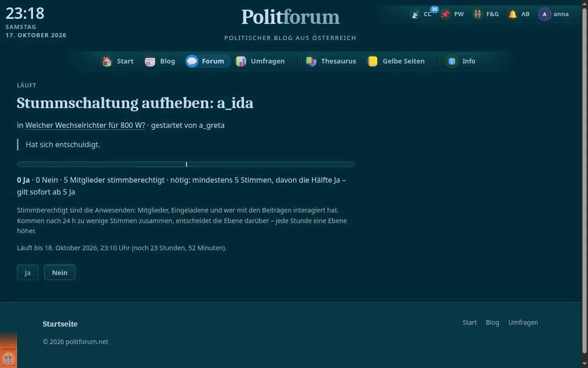The height and width of the screenshot is (368, 588).
Task: Open the Info nav item
Action: point(461,61)
